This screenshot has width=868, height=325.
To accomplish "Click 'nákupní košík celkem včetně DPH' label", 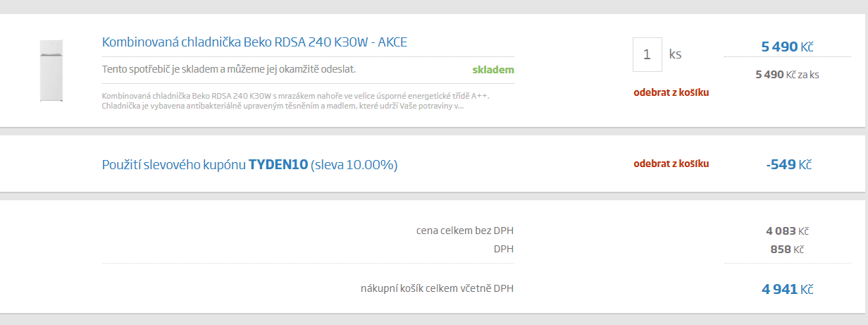I will (437, 288).
